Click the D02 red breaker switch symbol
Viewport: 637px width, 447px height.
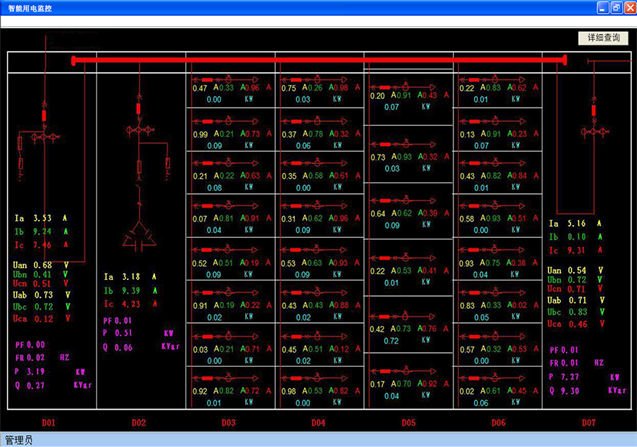[x=137, y=105]
